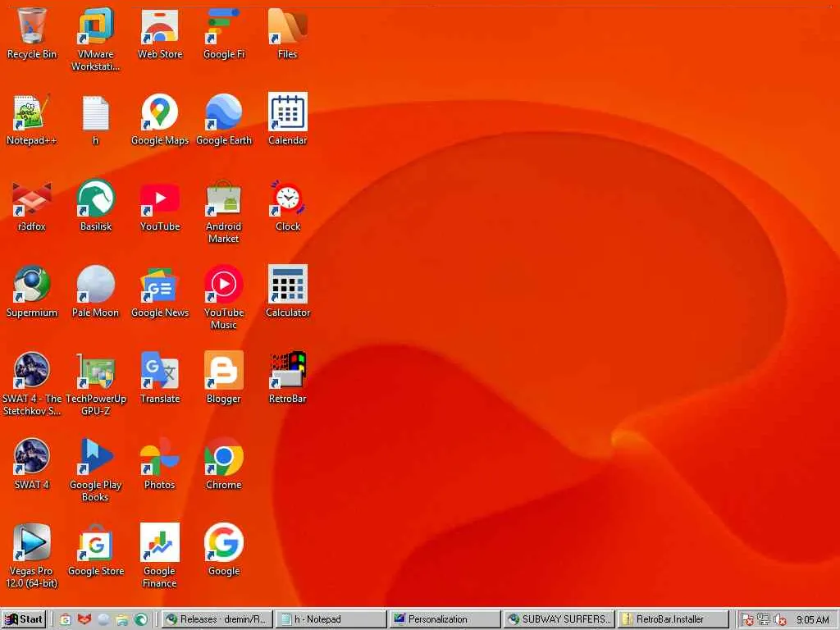Switch to the h - Notepad taskbar window
The width and height of the screenshot is (840, 630).
click(x=331, y=619)
